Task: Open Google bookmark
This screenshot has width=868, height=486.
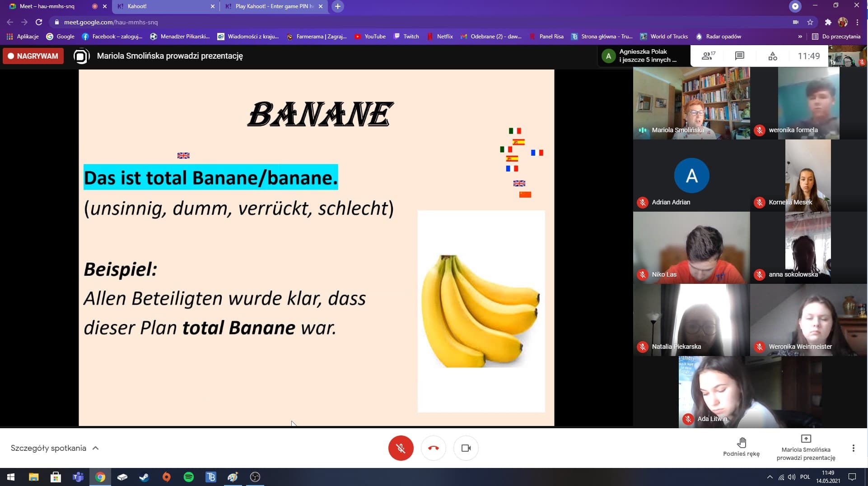Action: coord(61,37)
